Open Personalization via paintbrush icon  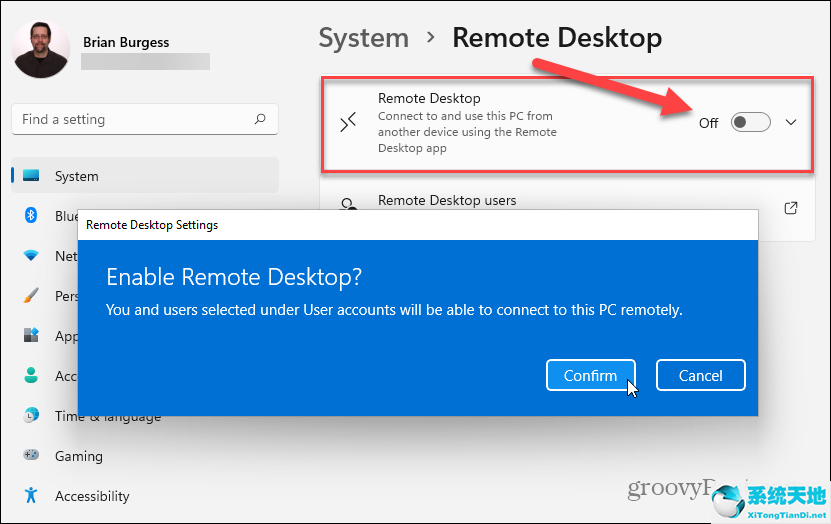click(x=31, y=295)
